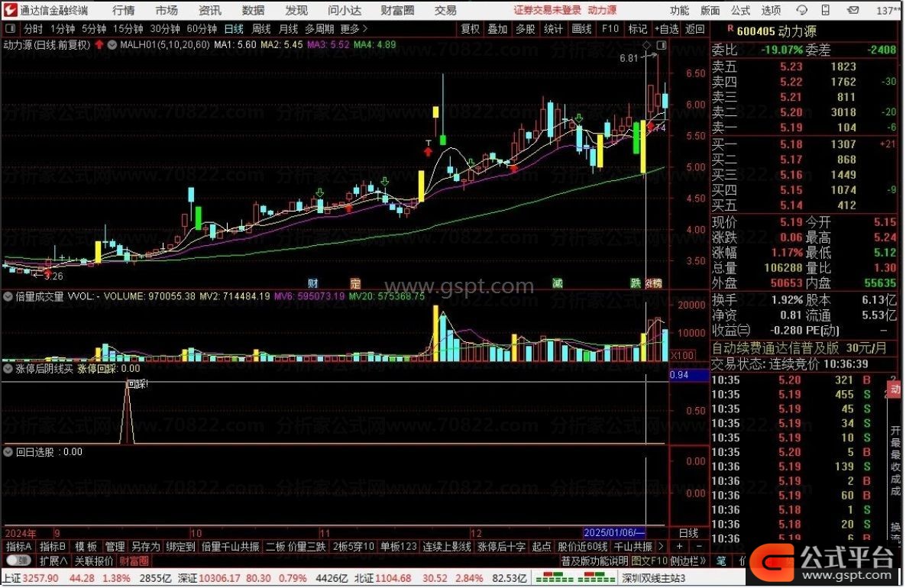Screen dimensions: 906x588
Task: Open the 财富圈 menu
Action: pyautogui.click(x=397, y=11)
